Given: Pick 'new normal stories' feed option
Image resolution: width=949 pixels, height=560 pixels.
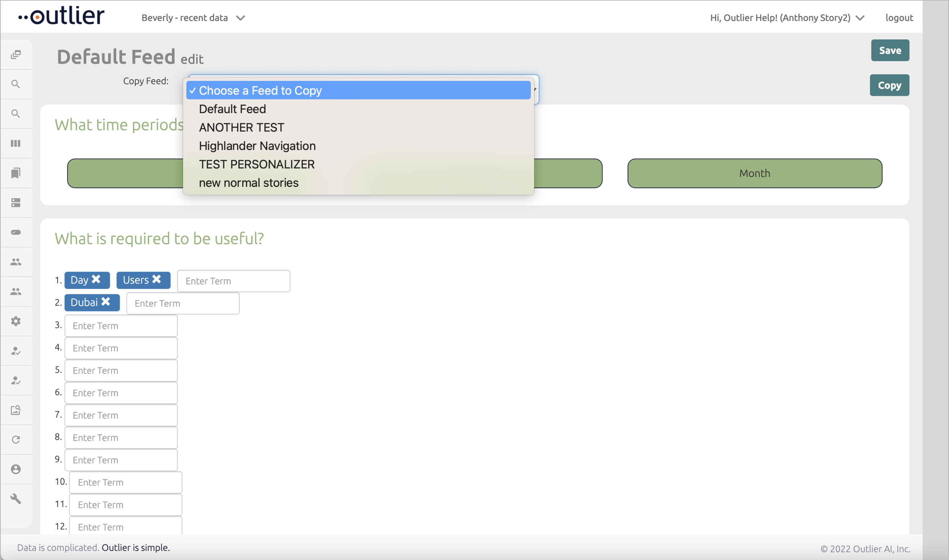Looking at the screenshot, I should click(x=249, y=183).
